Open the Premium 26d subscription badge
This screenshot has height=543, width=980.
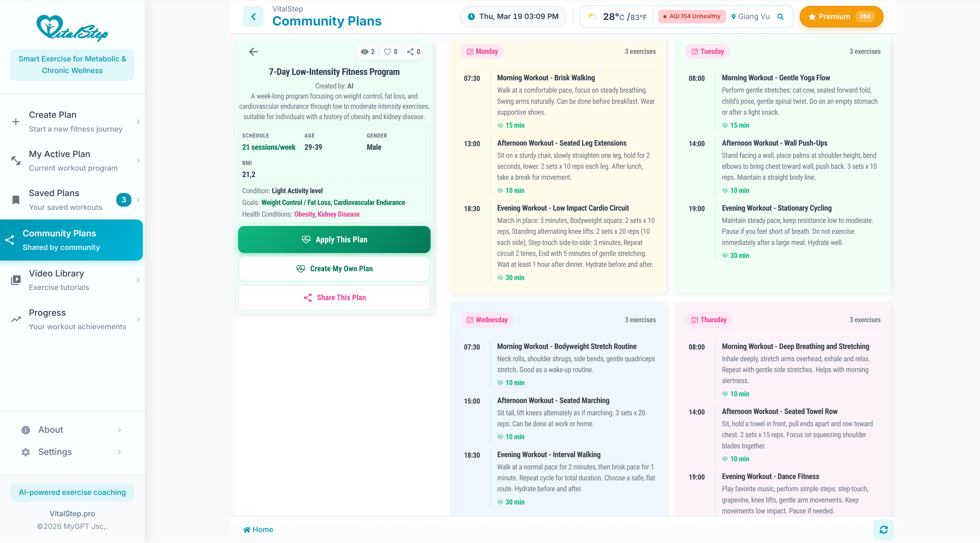(841, 16)
